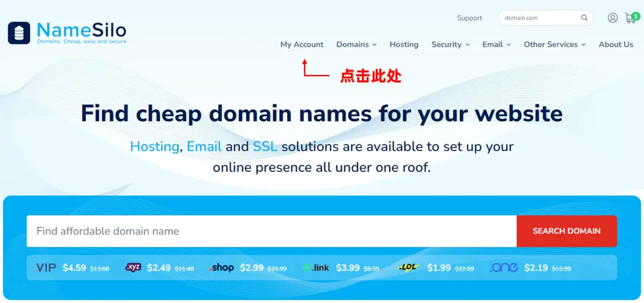Click the NameSilo brand name text
Image resolution: width=644 pixels, height=303 pixels.
pos(82,30)
